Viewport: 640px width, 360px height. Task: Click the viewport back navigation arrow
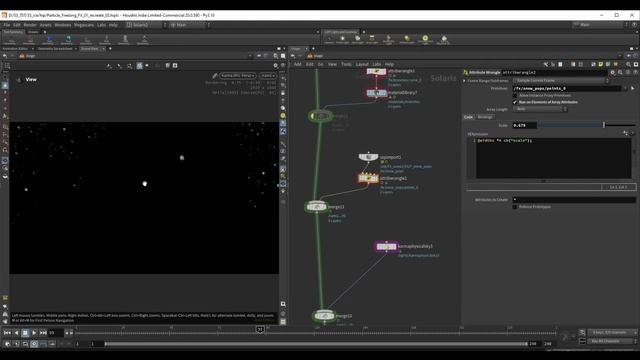coord(5,56)
